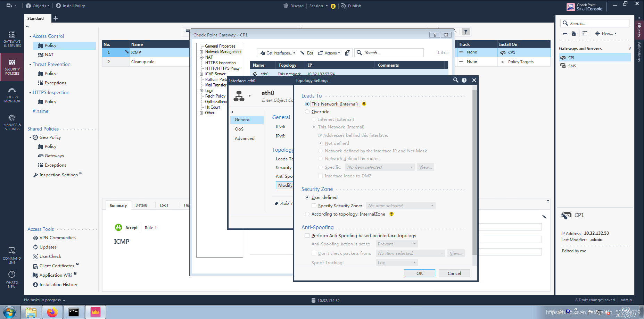Open Command Prompt from taskbar

click(x=74, y=312)
